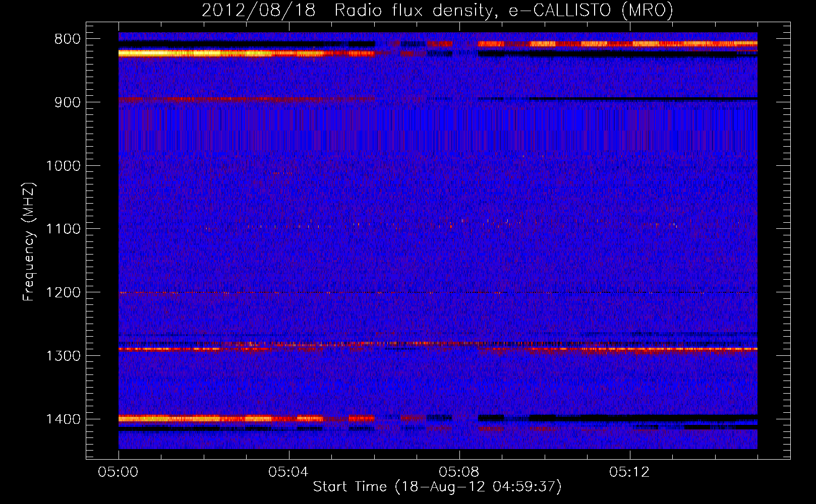Viewport: 816px width, 504px height.
Task: Click the 'Frequency (MHZ)' axis label
Action: pos(29,242)
